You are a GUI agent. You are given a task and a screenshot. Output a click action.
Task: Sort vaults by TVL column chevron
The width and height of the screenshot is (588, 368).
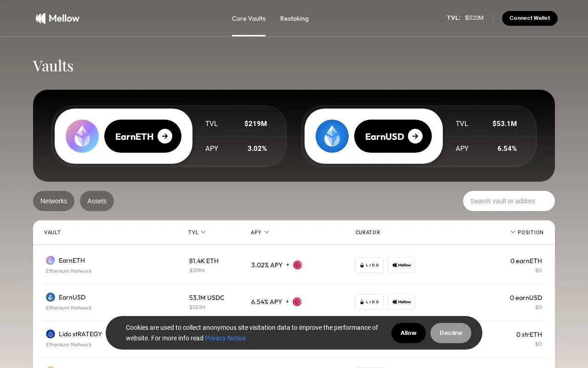[x=204, y=232]
